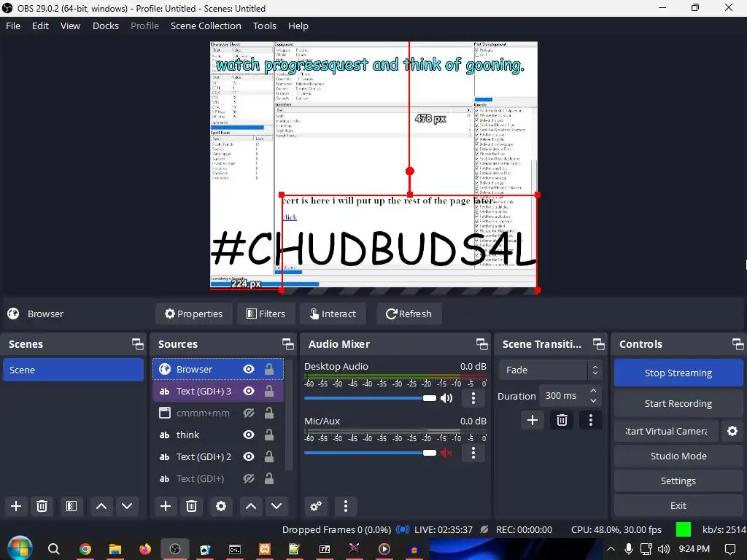Open Firefox from the taskbar

pos(145,549)
